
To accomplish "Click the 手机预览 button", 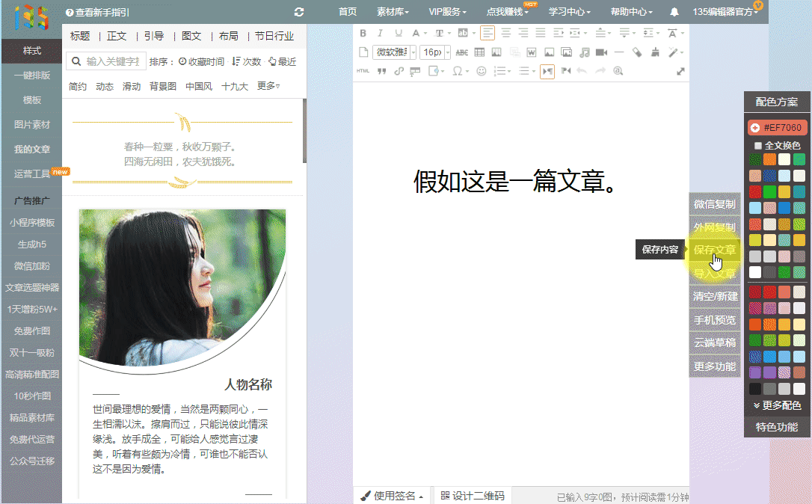I will [x=714, y=320].
